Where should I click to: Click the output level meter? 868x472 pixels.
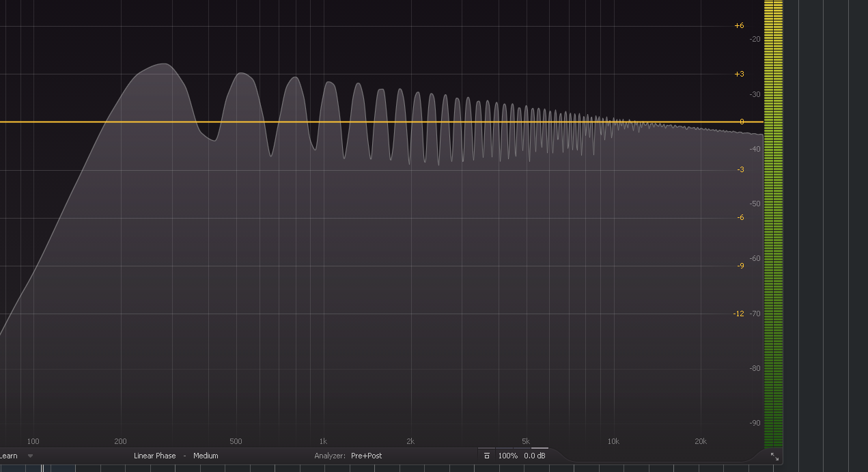pos(773,224)
